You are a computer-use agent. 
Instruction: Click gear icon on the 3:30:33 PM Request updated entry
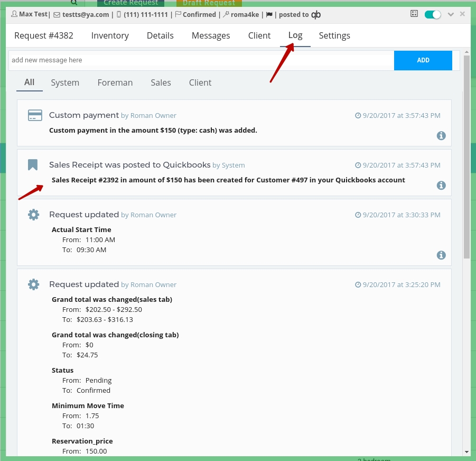[x=33, y=215]
